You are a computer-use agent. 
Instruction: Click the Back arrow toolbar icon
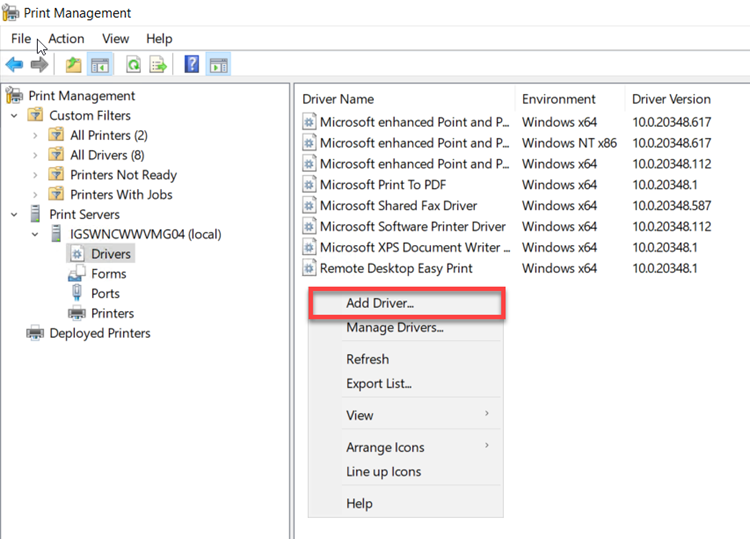pos(14,65)
